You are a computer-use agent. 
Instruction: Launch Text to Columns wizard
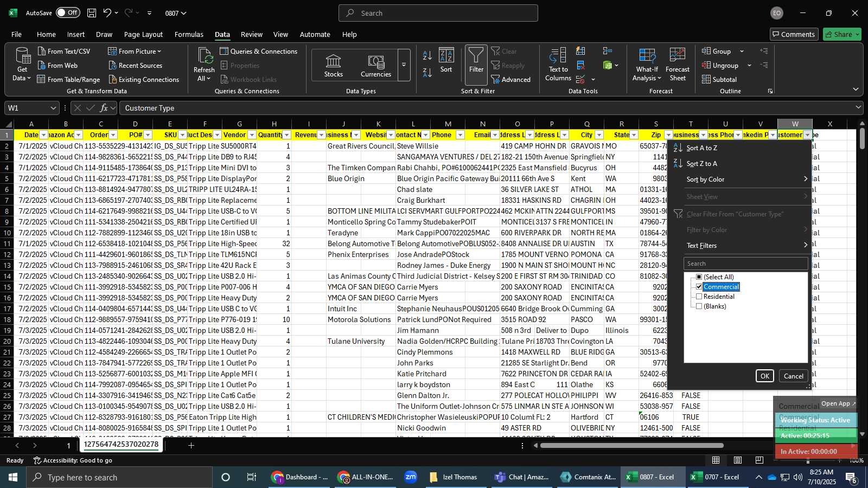coord(558,64)
